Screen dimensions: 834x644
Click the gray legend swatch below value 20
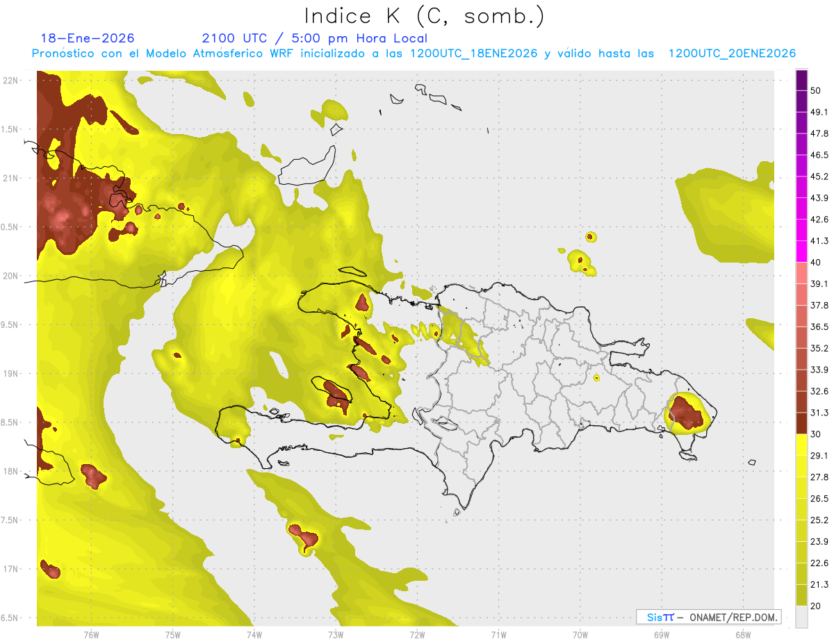pos(801,617)
